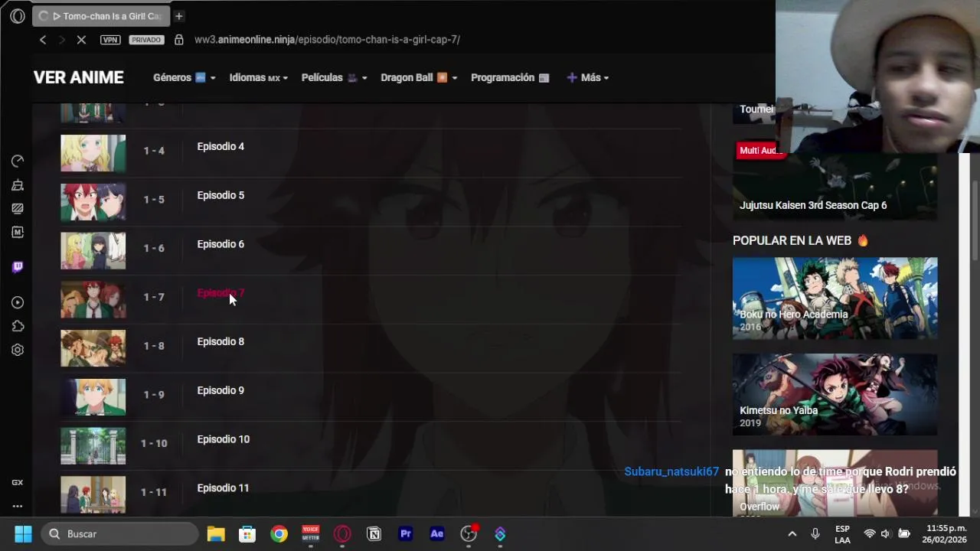Open the ESP LAA language indicator
This screenshot has height=551, width=980.
842,534
